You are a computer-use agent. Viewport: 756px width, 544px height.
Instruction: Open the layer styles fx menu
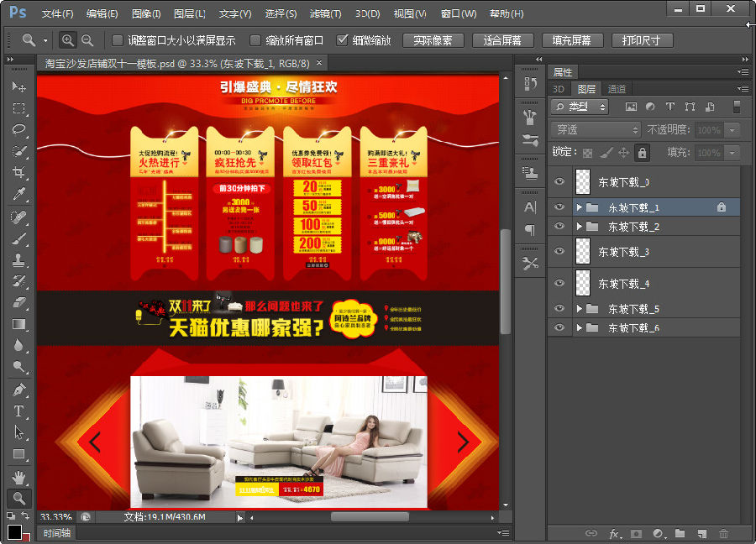coord(613,533)
